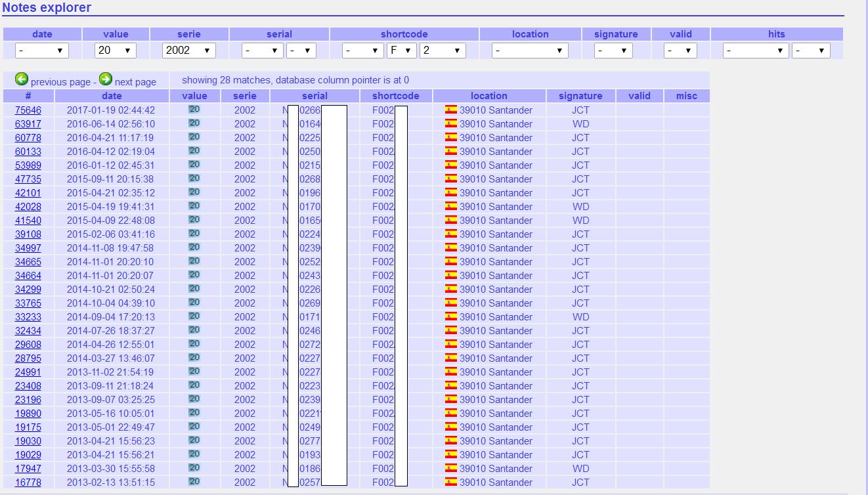
Task: Click the WD signature in row 63917
Action: [x=580, y=124]
